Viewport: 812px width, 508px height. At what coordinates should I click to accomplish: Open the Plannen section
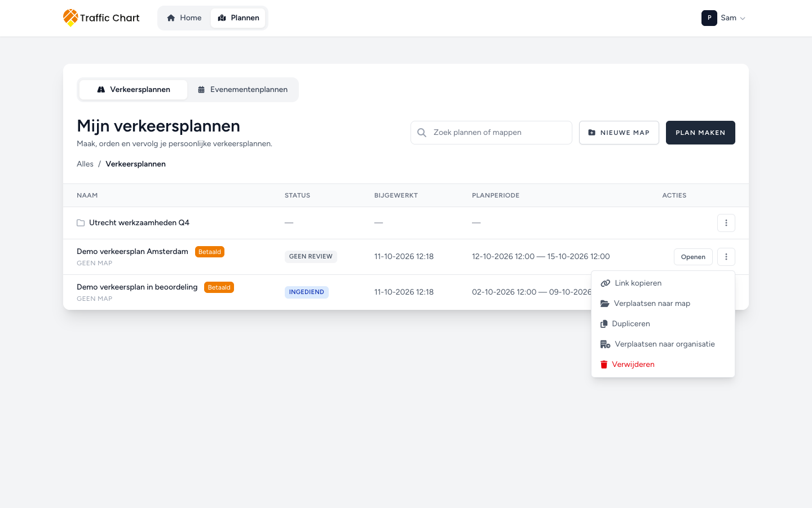point(238,18)
